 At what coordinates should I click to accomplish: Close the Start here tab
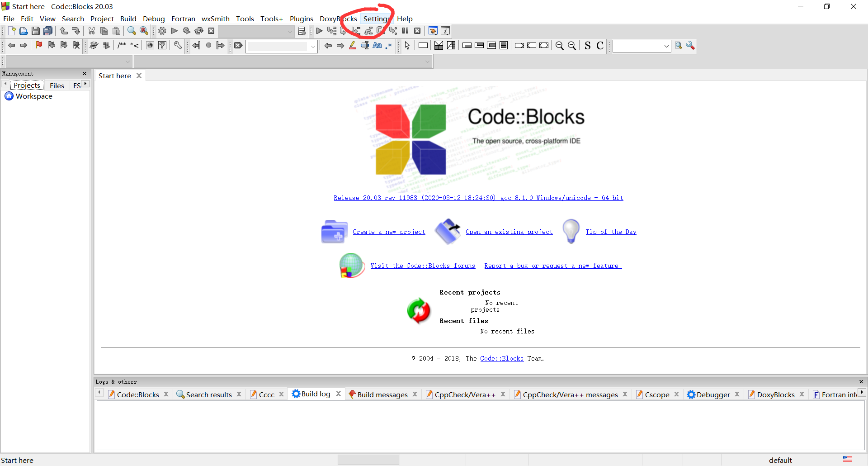click(x=139, y=76)
